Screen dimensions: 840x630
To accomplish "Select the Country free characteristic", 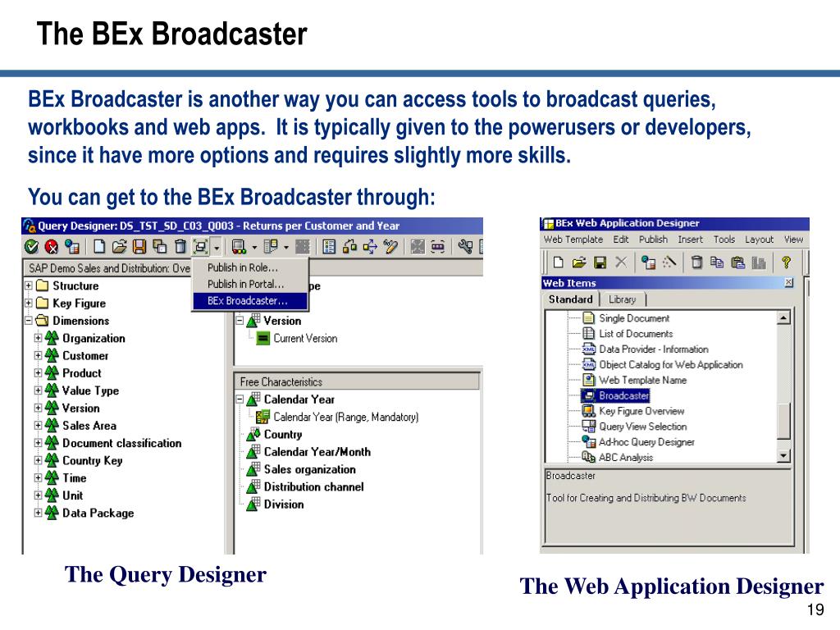I will [x=274, y=435].
